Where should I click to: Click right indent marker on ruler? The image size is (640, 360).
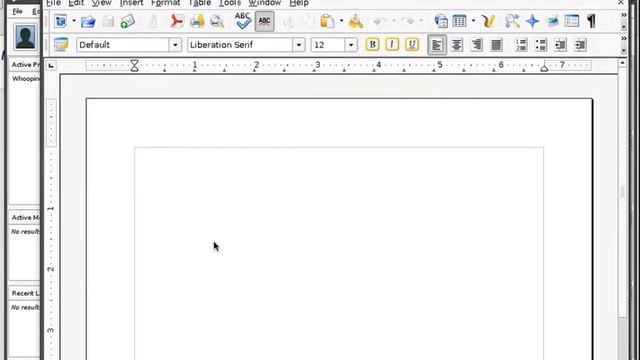pos(544,68)
